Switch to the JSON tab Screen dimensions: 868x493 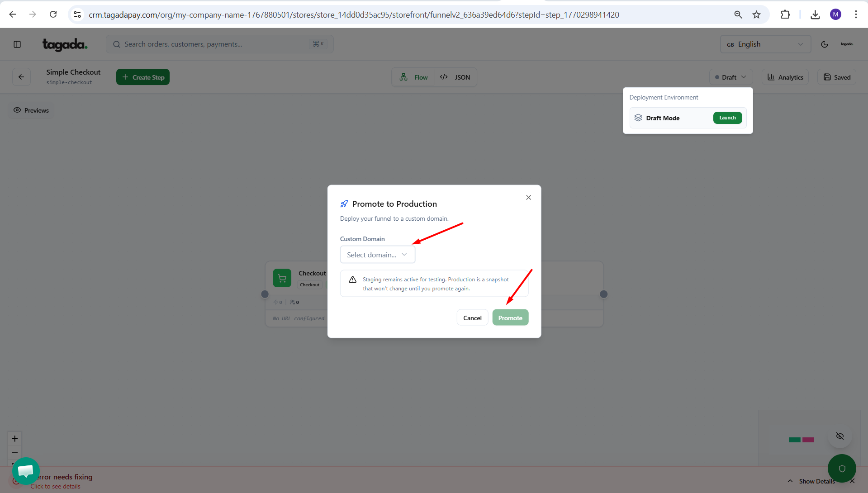coord(455,77)
